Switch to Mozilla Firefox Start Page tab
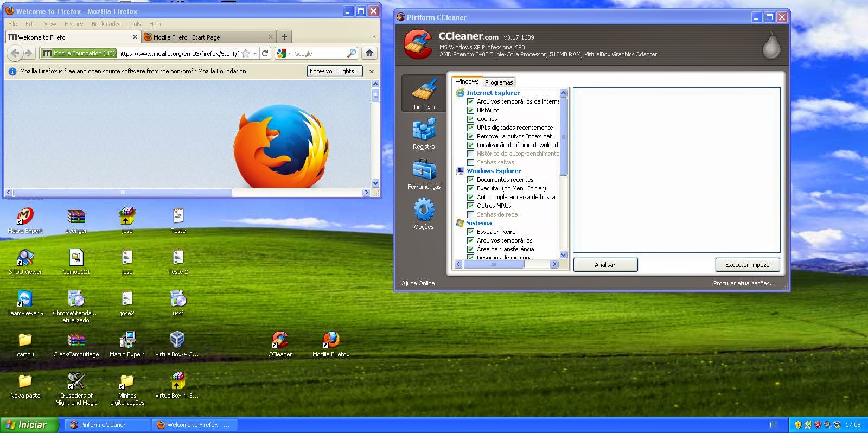 pyautogui.click(x=208, y=37)
